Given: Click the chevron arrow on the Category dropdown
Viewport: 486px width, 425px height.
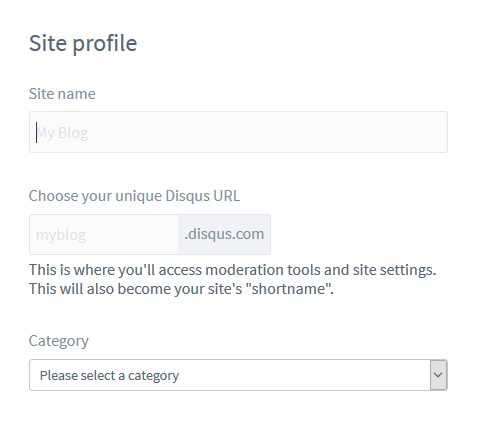Looking at the screenshot, I should (x=438, y=375).
